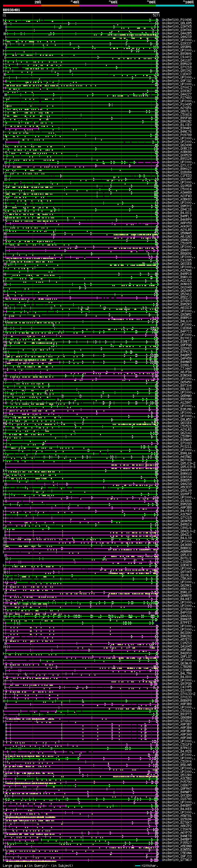
Task: Select hit UniRef100_Q6Z498
Action: coord(177,145)
